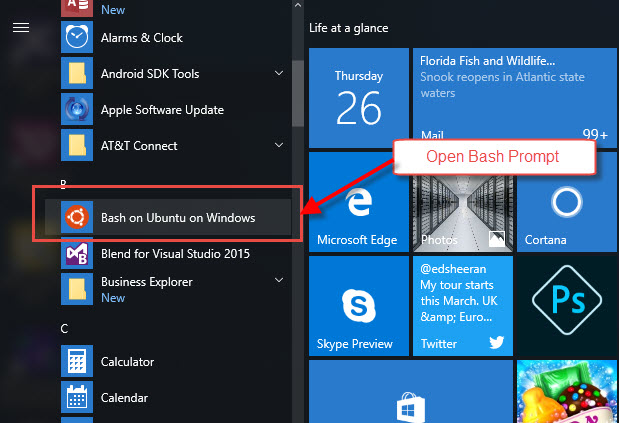Viewport: 619px width, 423px height.
Task: Expand the Android SDK Tools folder chevron
Action: tap(279, 73)
